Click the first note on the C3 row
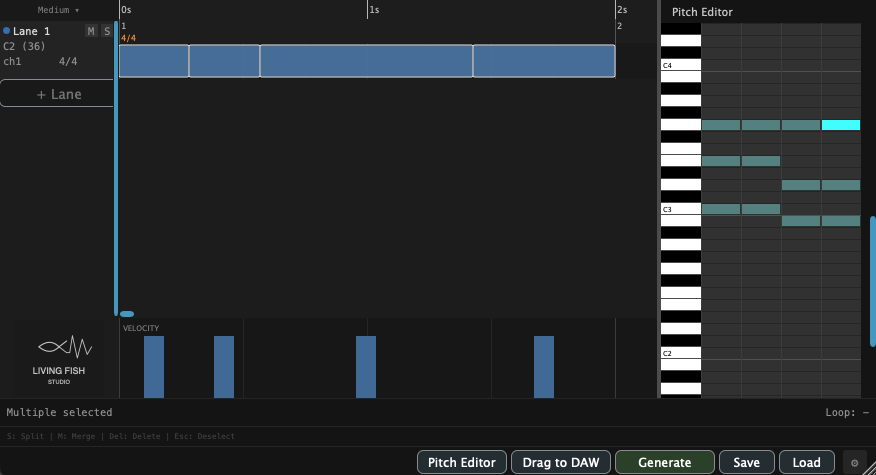 (x=721, y=209)
